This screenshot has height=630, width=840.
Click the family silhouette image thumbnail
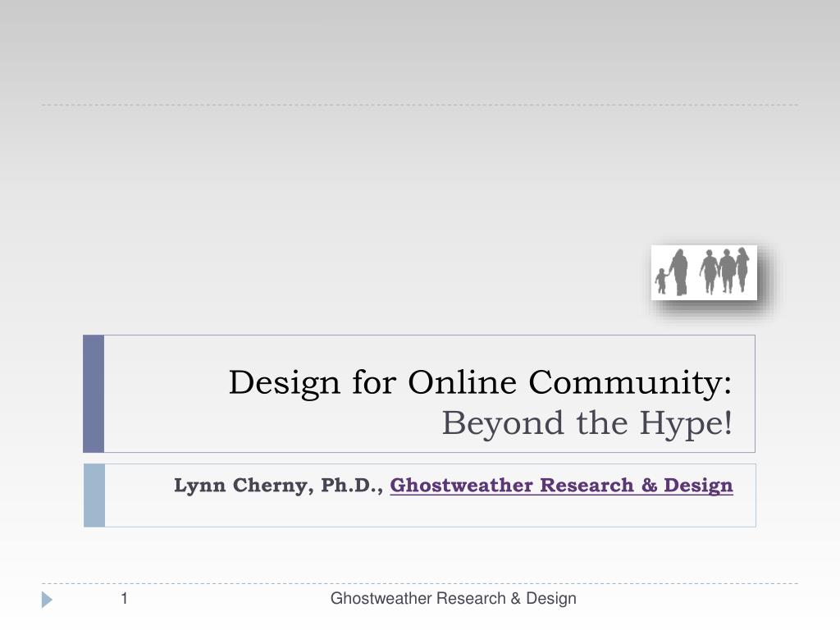click(x=704, y=272)
